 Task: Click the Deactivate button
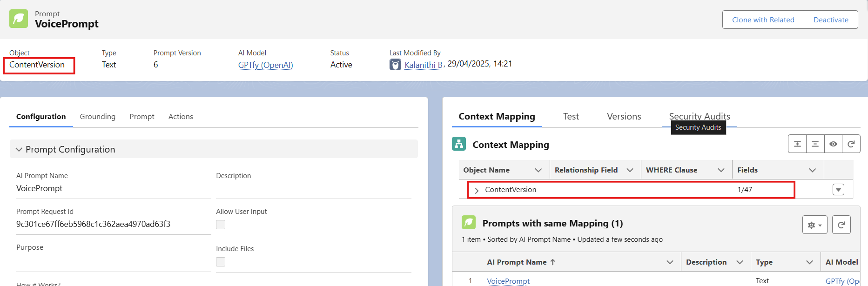pos(831,20)
